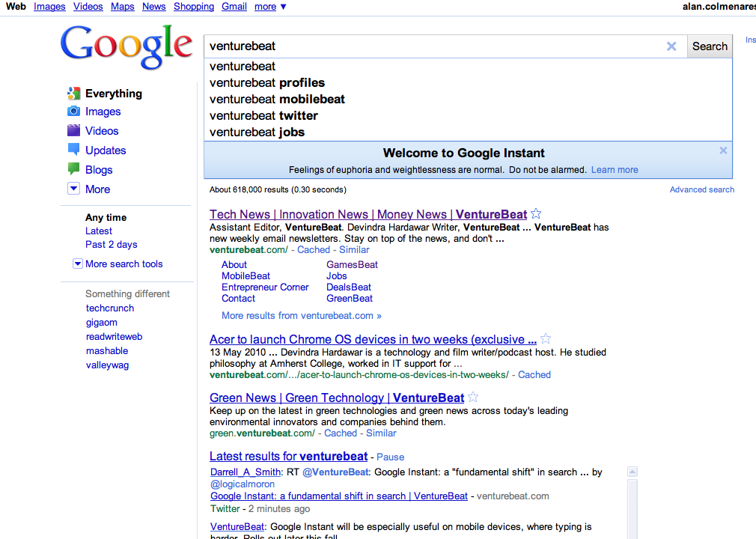The width and height of the screenshot is (756, 539).
Task: Star the Acer Chrome OS devices result
Action: coord(546,339)
